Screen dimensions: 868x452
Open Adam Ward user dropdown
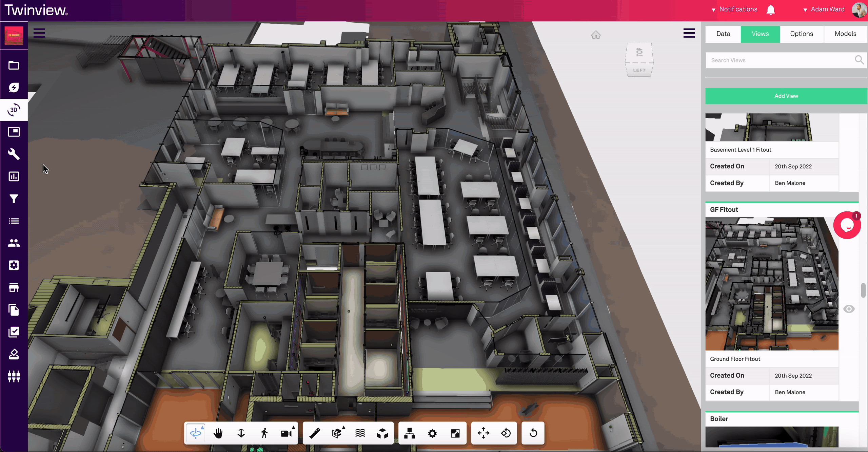(x=824, y=9)
